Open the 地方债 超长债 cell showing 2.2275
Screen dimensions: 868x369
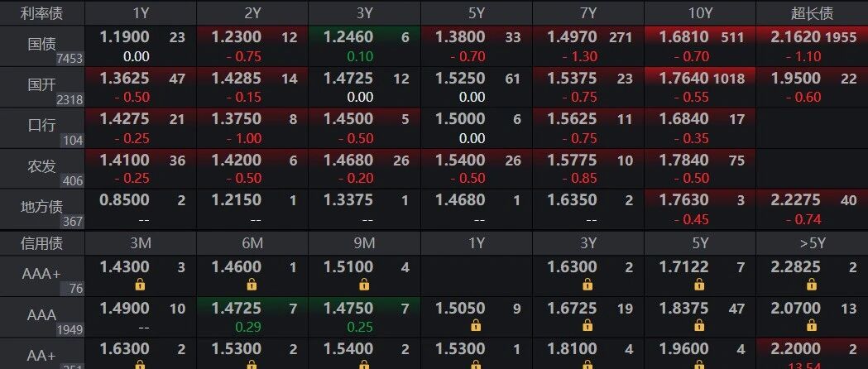point(812,209)
